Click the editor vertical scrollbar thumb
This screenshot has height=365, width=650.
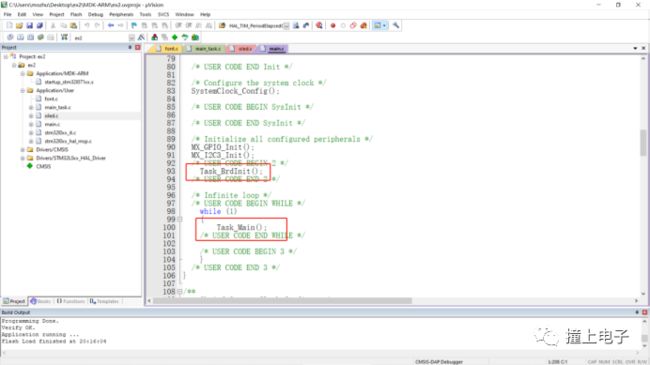(x=643, y=143)
